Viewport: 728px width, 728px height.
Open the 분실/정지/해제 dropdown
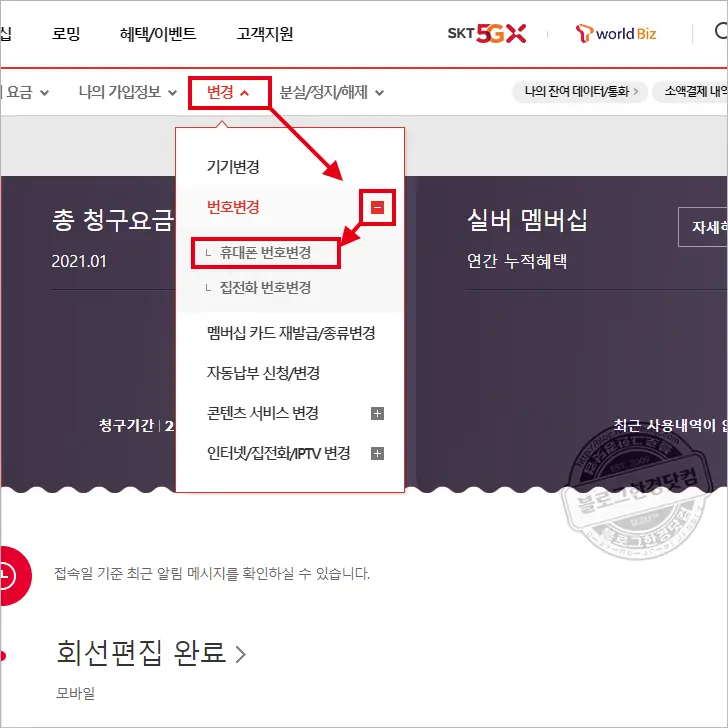(x=332, y=92)
